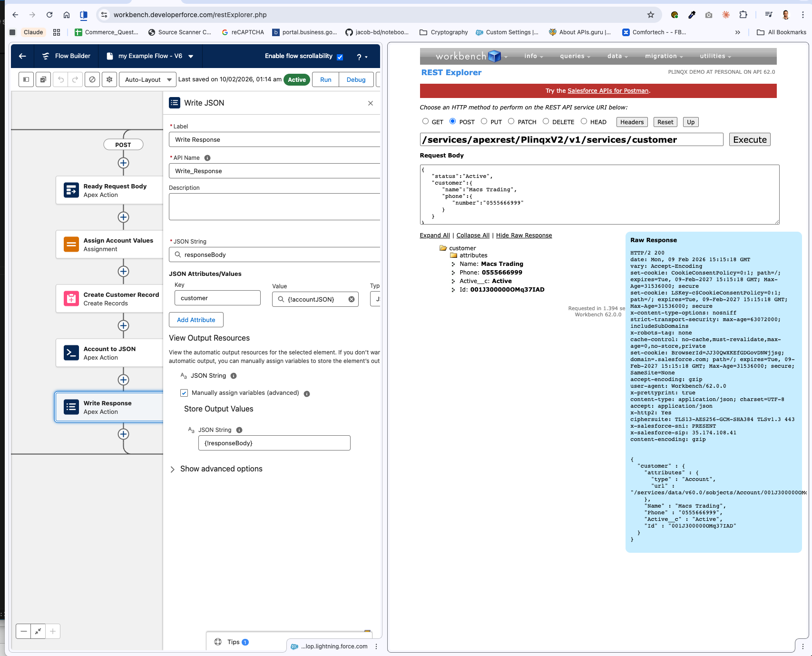Viewport: 812px width, 656px height.
Task: Add element below POST start node
Action: coord(123,163)
